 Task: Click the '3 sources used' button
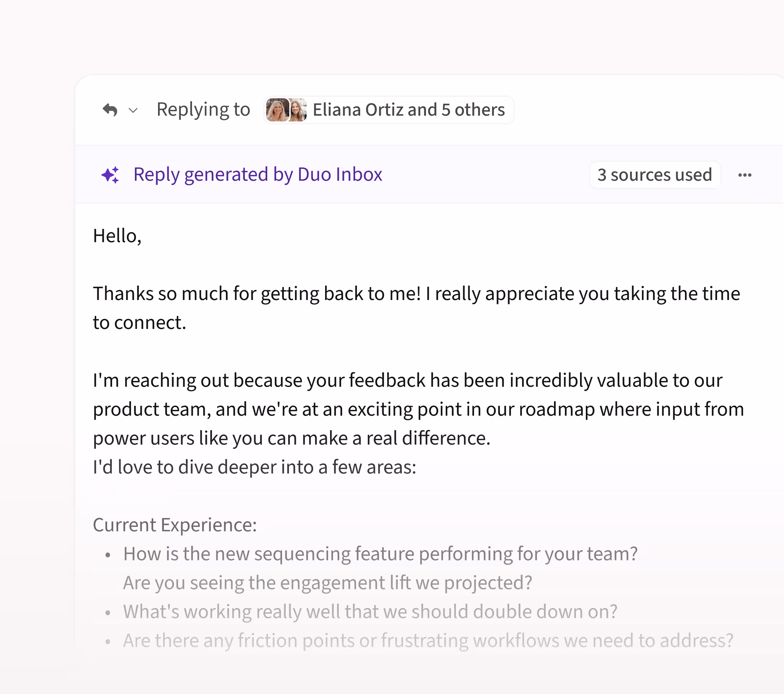[655, 175]
